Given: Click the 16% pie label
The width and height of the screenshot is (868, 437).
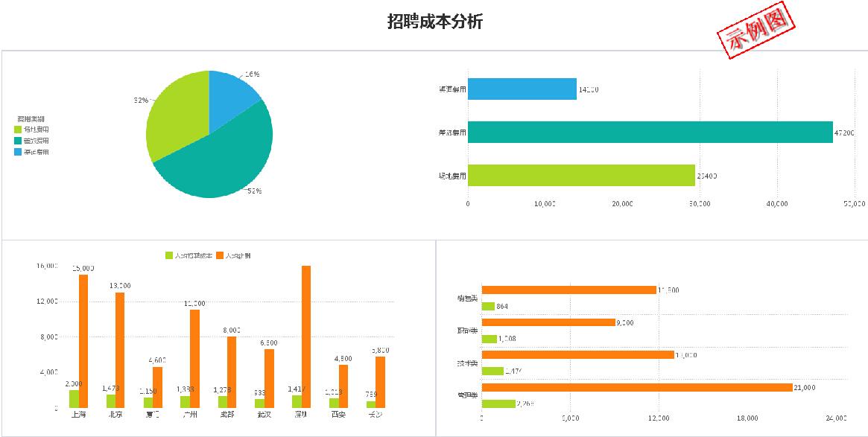Looking at the screenshot, I should click(253, 74).
